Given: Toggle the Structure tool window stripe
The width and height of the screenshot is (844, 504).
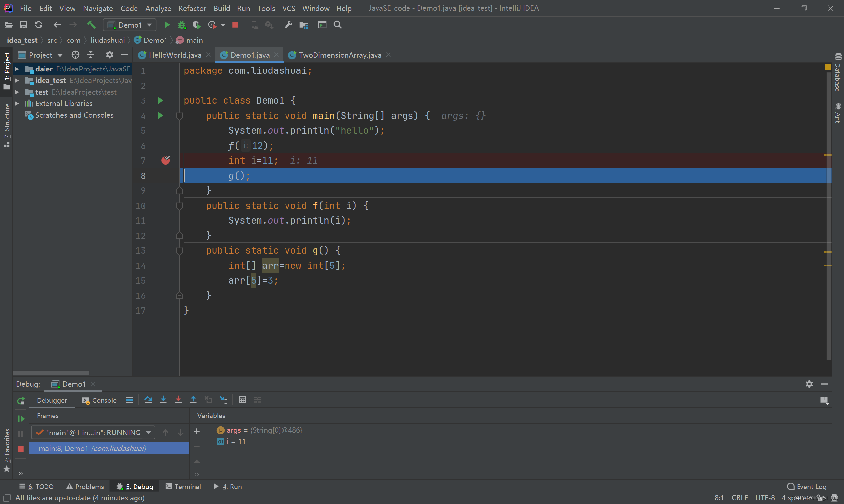Looking at the screenshot, I should click(7, 125).
